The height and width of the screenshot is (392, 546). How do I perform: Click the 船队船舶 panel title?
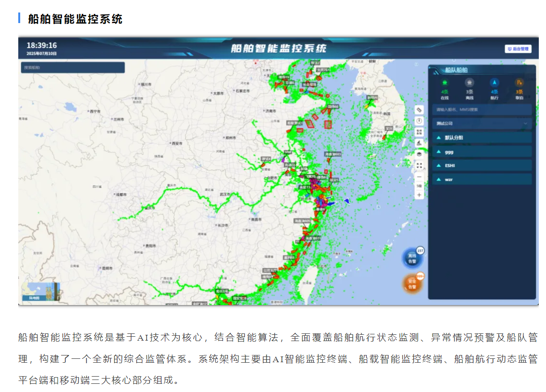tap(456, 70)
